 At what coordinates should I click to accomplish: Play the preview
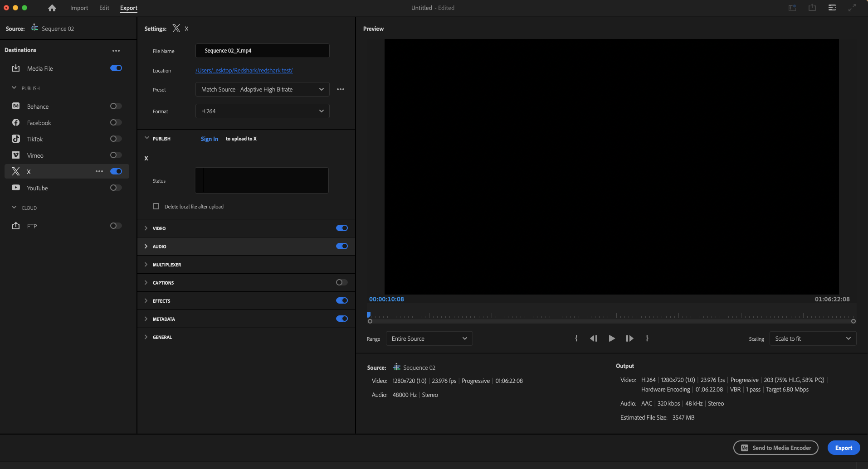click(612, 338)
